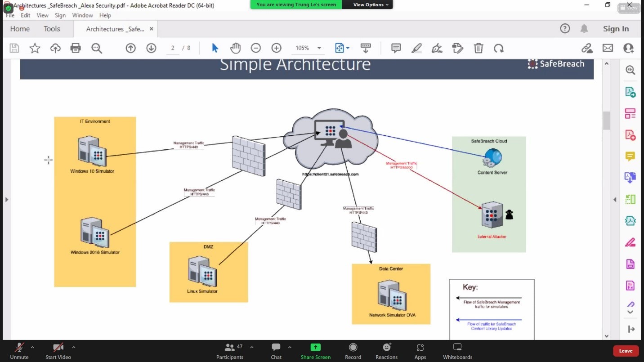This screenshot has width=644, height=362.
Task: Click the search magnifier in right tools pane
Action: pyautogui.click(x=630, y=70)
